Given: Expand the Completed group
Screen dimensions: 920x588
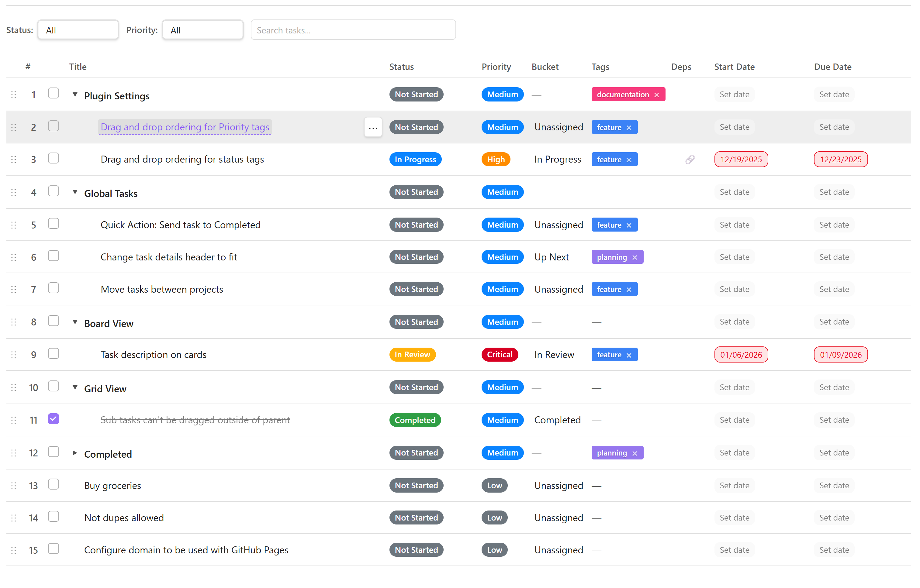Looking at the screenshot, I should (x=75, y=453).
